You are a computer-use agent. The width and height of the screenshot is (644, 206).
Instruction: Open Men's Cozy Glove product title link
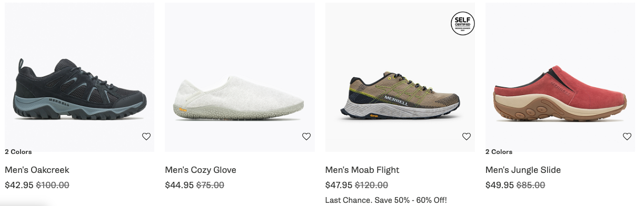(201, 170)
